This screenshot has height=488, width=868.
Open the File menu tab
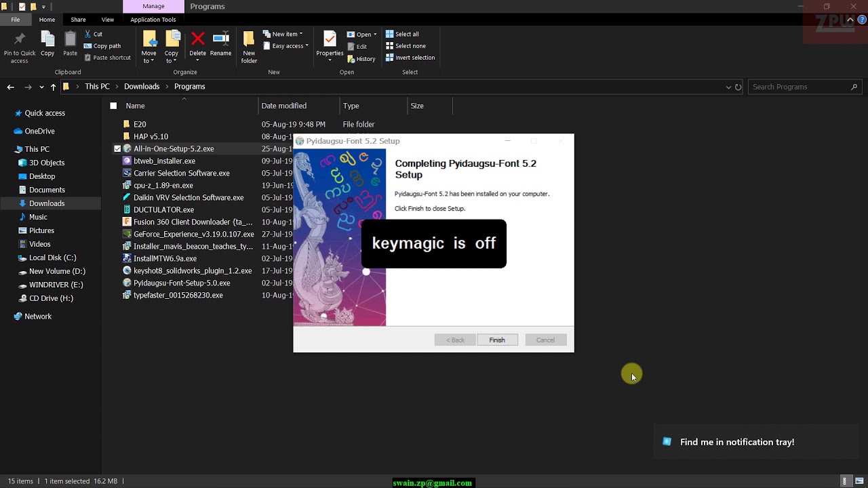[x=16, y=20]
